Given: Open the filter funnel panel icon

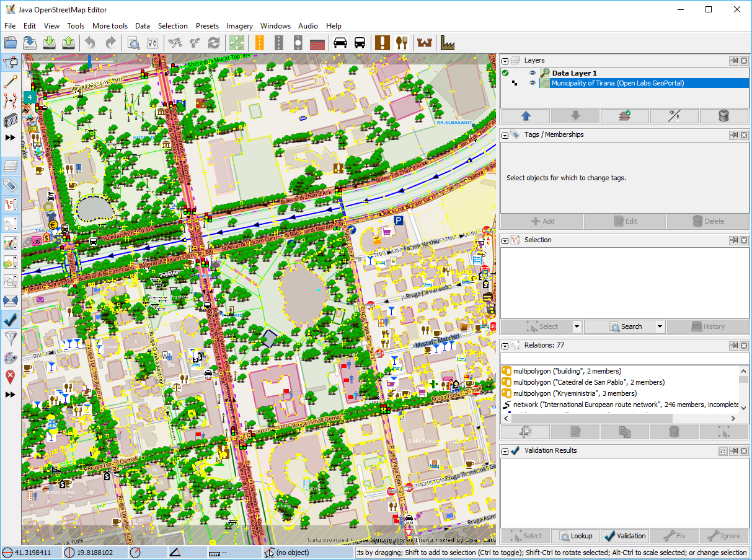Looking at the screenshot, I should 10,338.
